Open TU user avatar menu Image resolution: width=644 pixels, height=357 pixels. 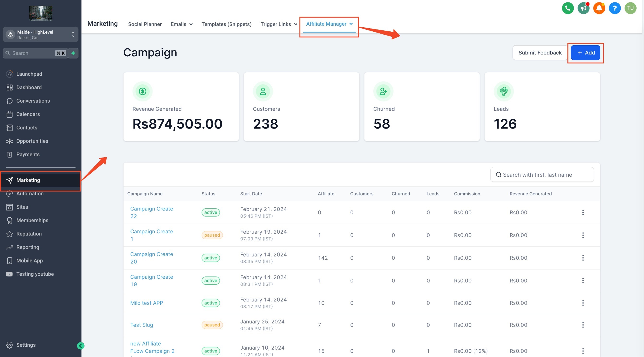(x=630, y=8)
